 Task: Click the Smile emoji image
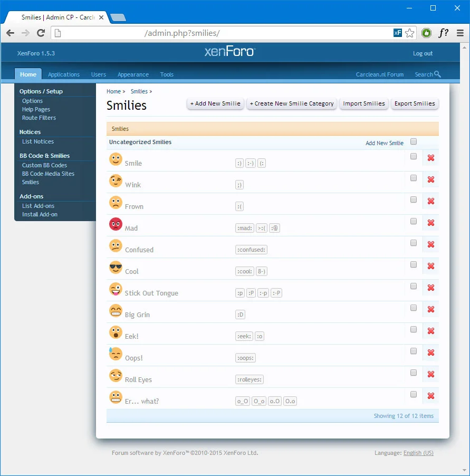[x=116, y=159]
